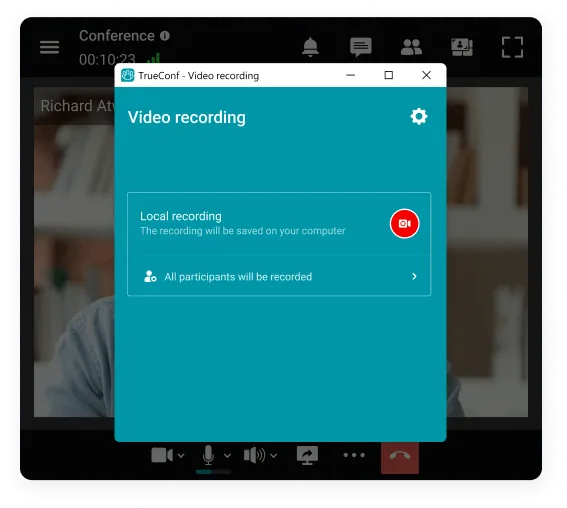Click the green signal strength indicator
Viewport: 567px width, 508px height.
click(x=154, y=58)
